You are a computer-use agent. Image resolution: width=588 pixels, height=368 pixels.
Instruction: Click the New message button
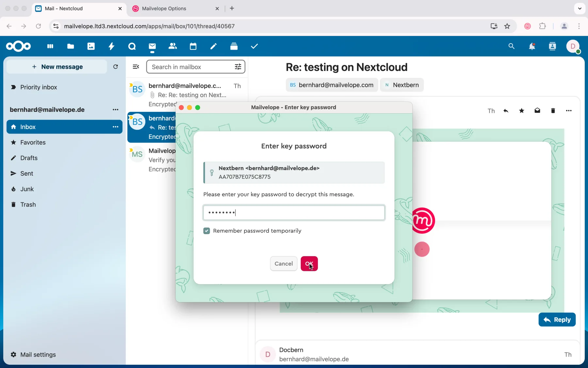(x=57, y=67)
